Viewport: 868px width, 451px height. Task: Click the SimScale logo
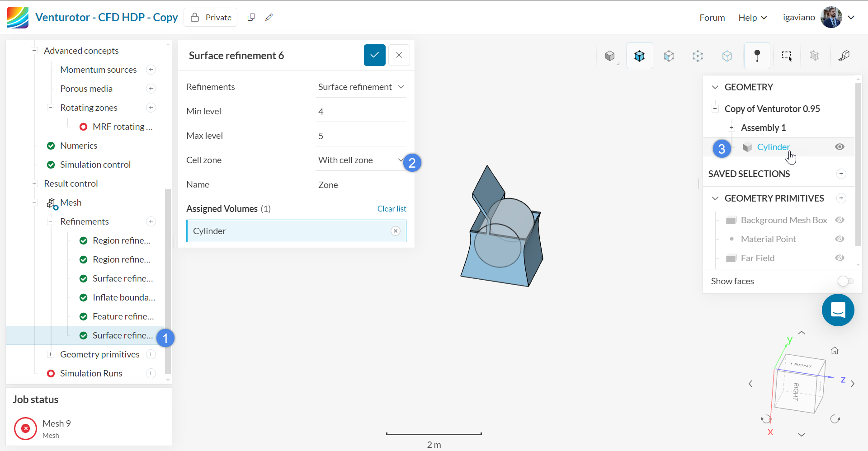coord(18,18)
